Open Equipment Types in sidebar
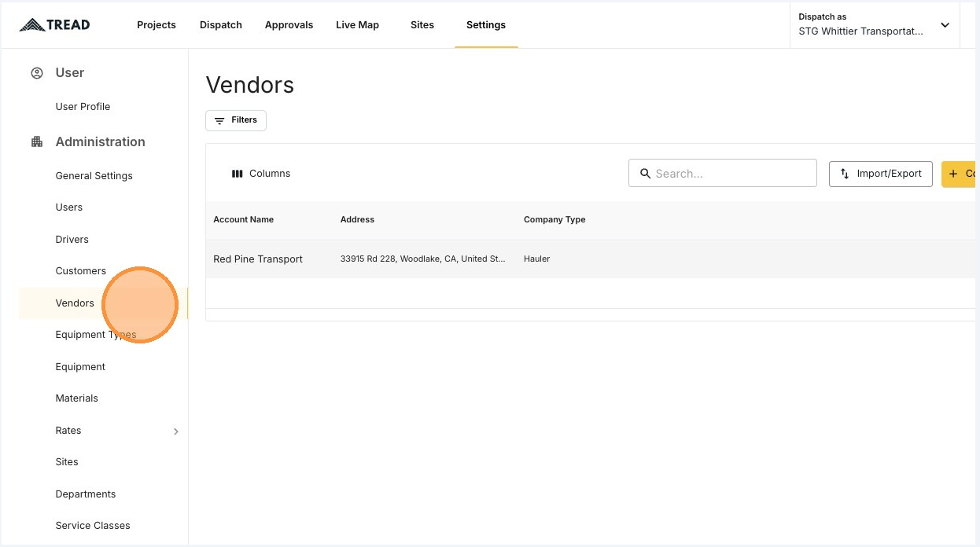Screen dimensions: 980x547 (96, 335)
